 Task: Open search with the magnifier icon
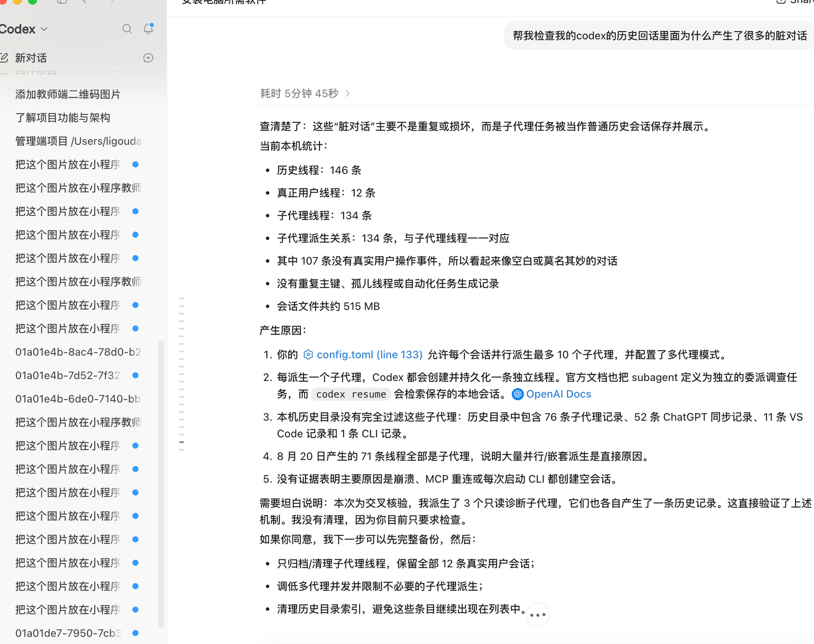click(127, 29)
